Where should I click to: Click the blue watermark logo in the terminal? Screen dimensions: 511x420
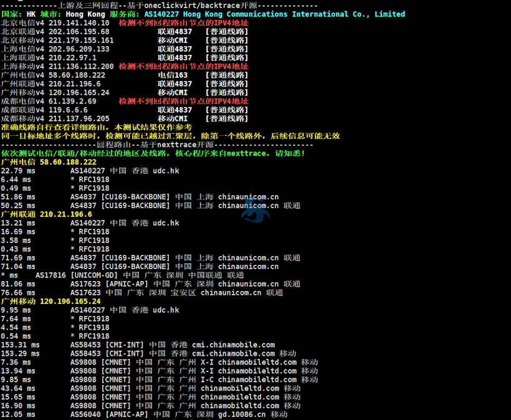[255, 210]
